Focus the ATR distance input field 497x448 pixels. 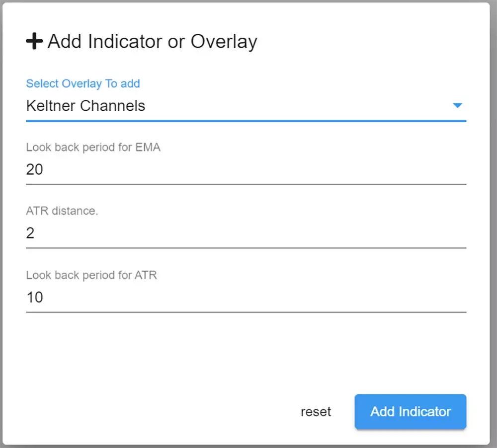tap(246, 233)
